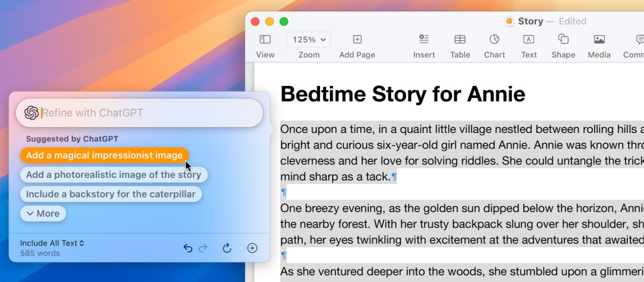
Task: Focus the Refine with ChatGPT field
Action: 148,113
